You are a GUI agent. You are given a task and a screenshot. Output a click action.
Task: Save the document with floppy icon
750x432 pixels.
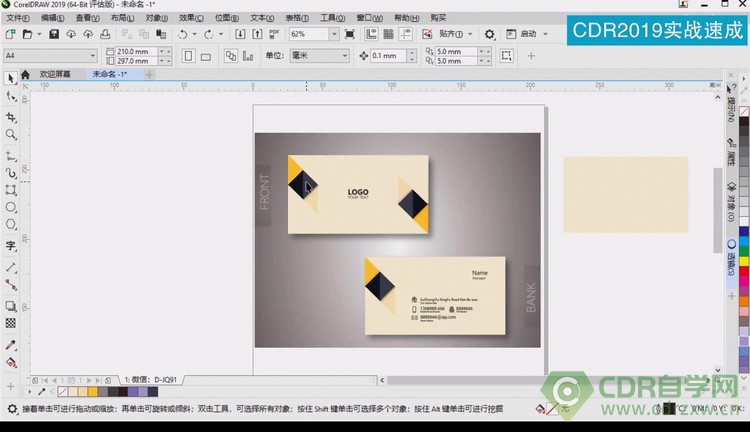[54, 34]
